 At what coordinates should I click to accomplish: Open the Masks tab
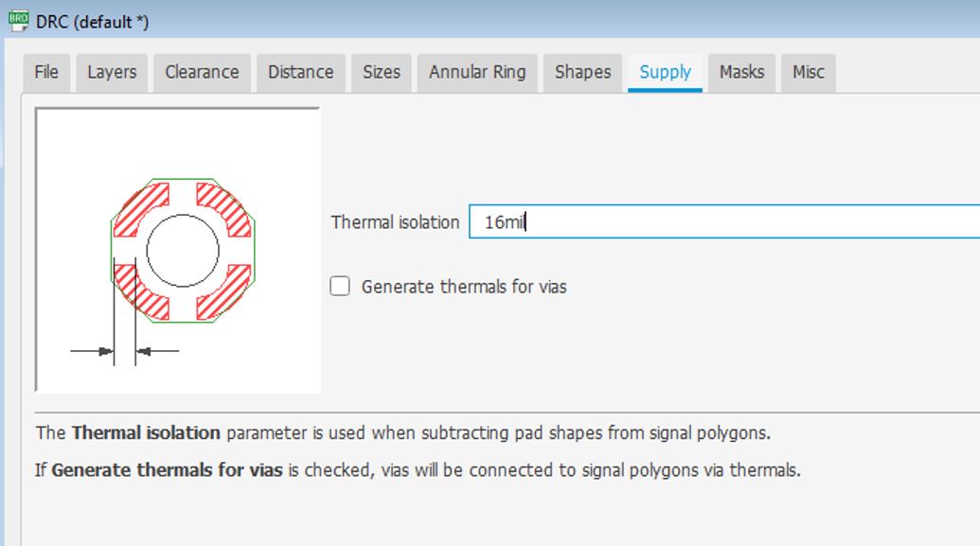point(742,73)
